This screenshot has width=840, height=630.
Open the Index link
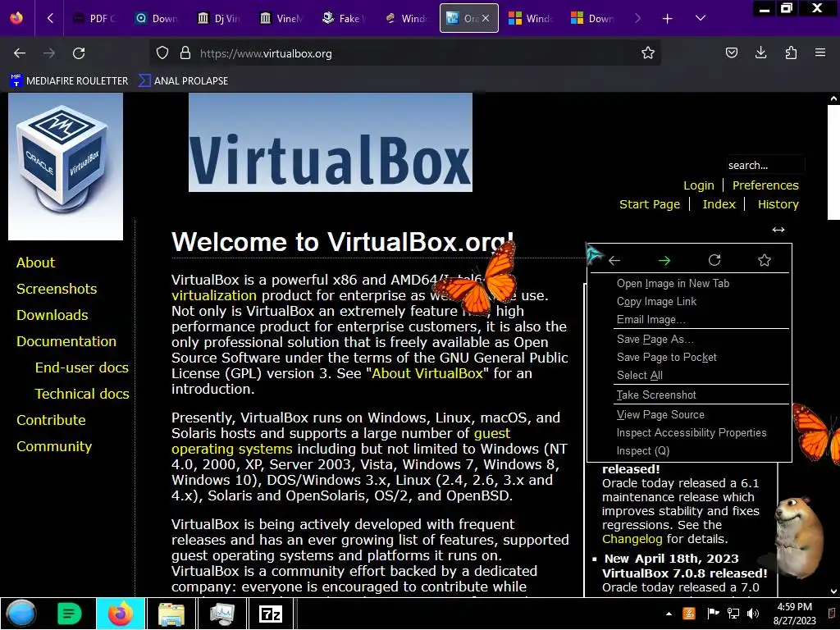point(719,204)
